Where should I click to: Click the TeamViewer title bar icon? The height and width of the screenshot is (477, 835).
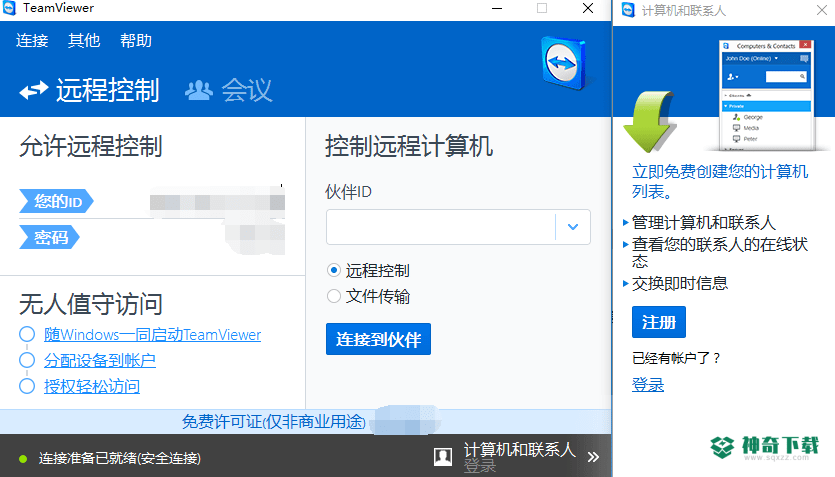pyautogui.click(x=9, y=8)
